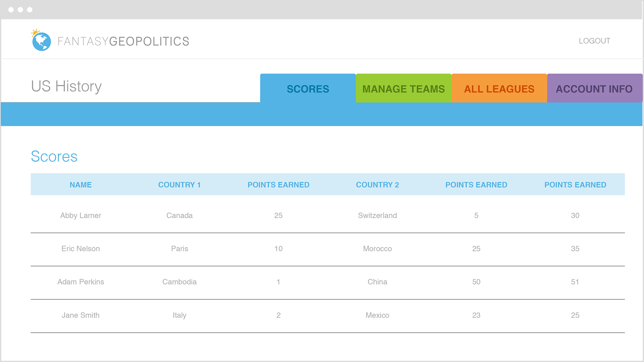Switch to the MANAGE TEAMS tab
Screen dimensions: 644x362
coord(404,89)
